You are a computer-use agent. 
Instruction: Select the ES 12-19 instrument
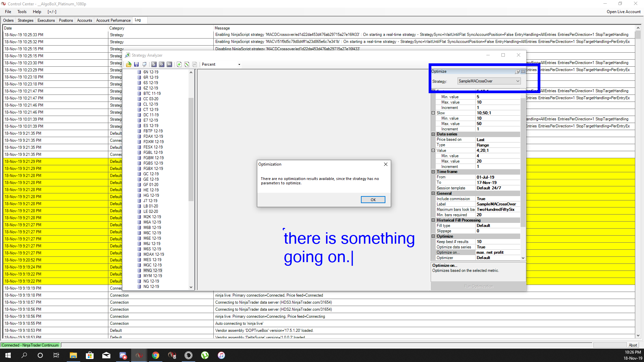click(151, 126)
